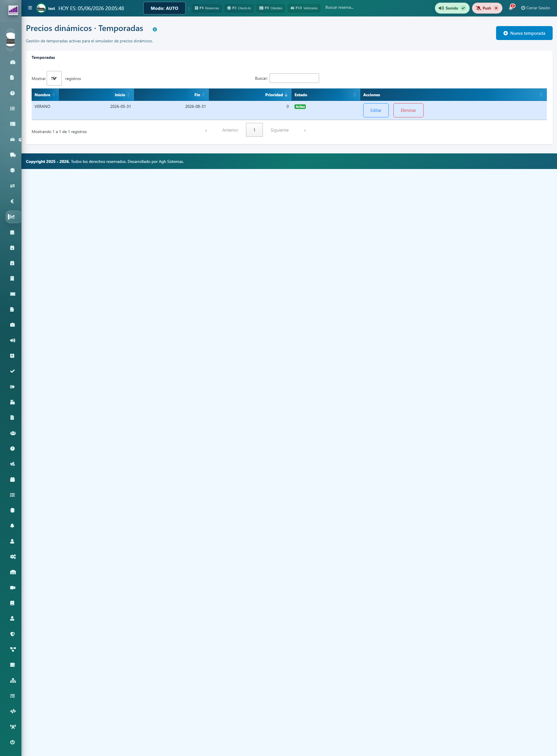Open the video camera sidebar icon
This screenshot has height=756, width=557.
click(x=13, y=588)
